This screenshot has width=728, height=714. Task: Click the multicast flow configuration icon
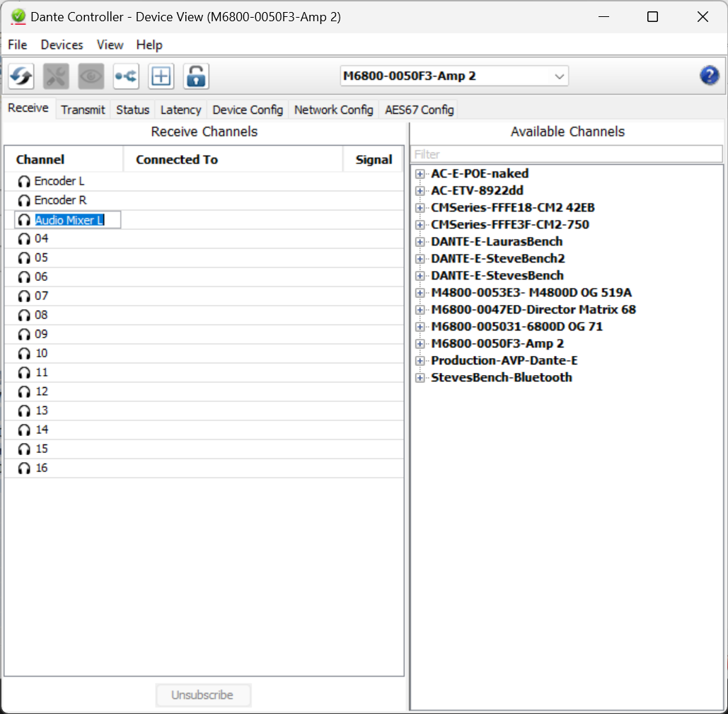pyautogui.click(x=126, y=76)
